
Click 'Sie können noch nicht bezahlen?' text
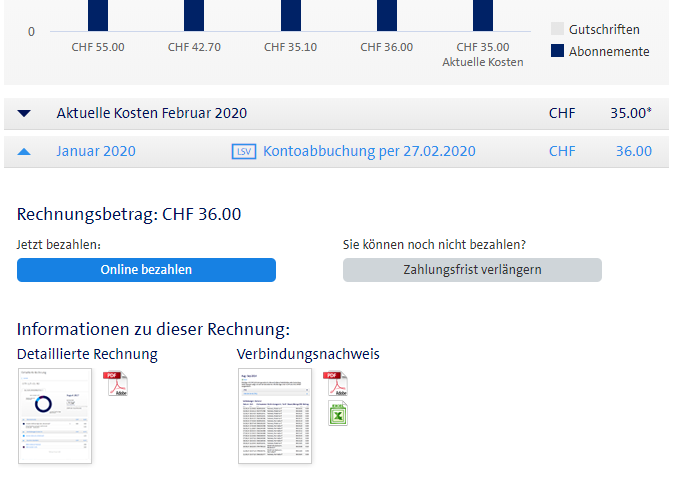[x=434, y=245]
